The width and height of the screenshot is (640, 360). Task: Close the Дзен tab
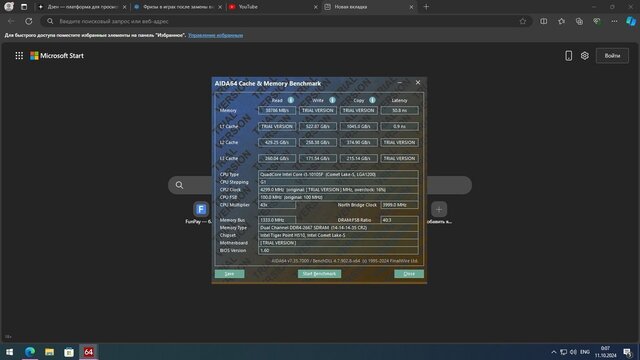point(124,7)
